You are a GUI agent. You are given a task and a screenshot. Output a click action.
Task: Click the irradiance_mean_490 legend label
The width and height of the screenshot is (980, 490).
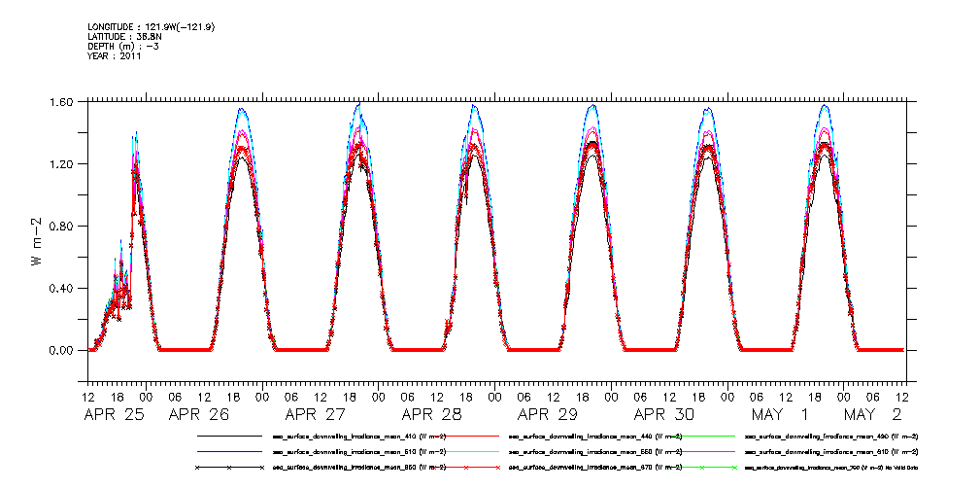coord(831,436)
